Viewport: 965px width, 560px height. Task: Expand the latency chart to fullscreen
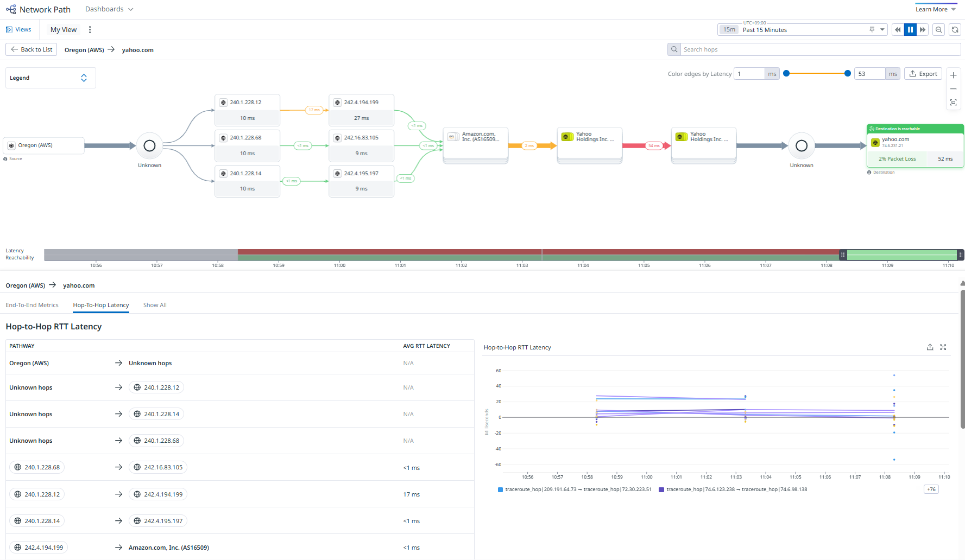tap(943, 347)
